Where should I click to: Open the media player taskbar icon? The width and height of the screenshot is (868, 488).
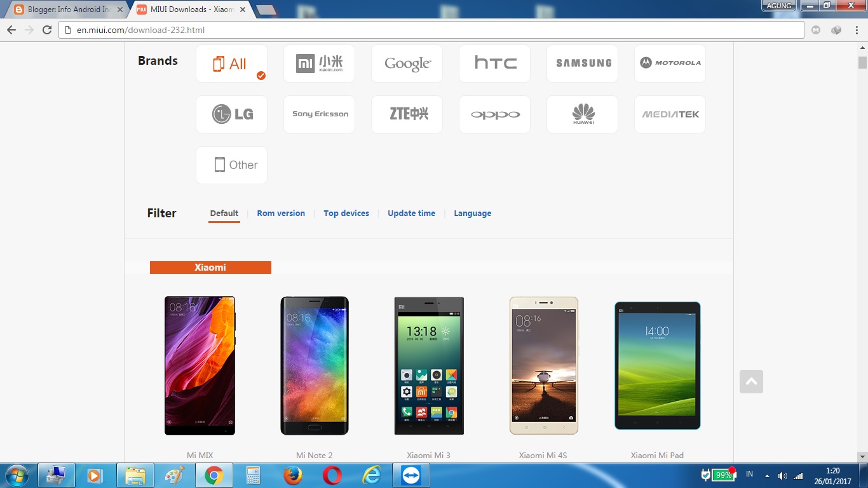(95, 475)
